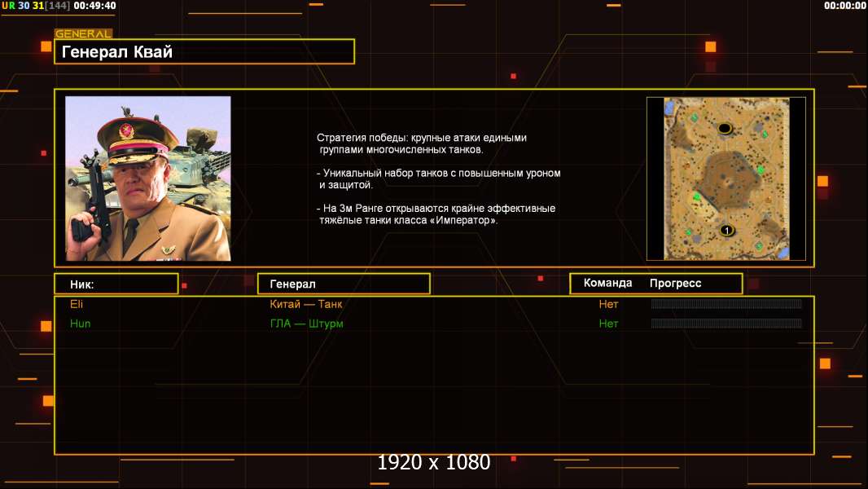Viewport: 868px width, 489px height.
Task: Click Eli's loading progress bar
Action: 726,303
